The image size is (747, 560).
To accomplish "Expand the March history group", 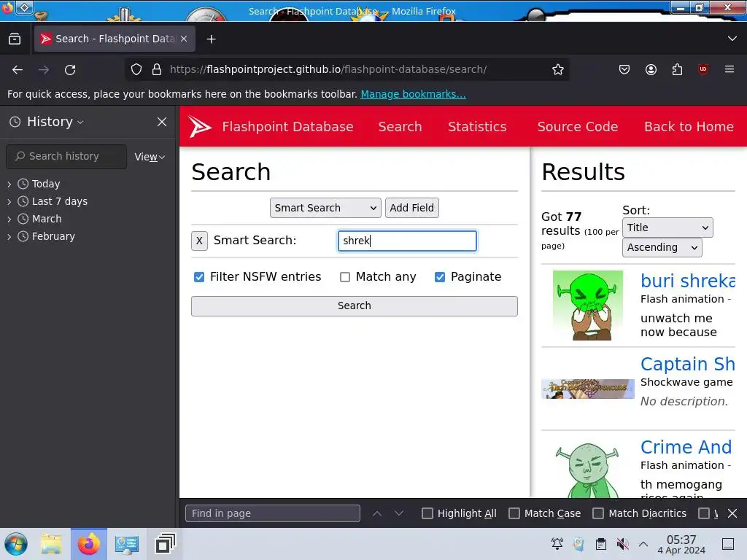I will click(x=9, y=219).
